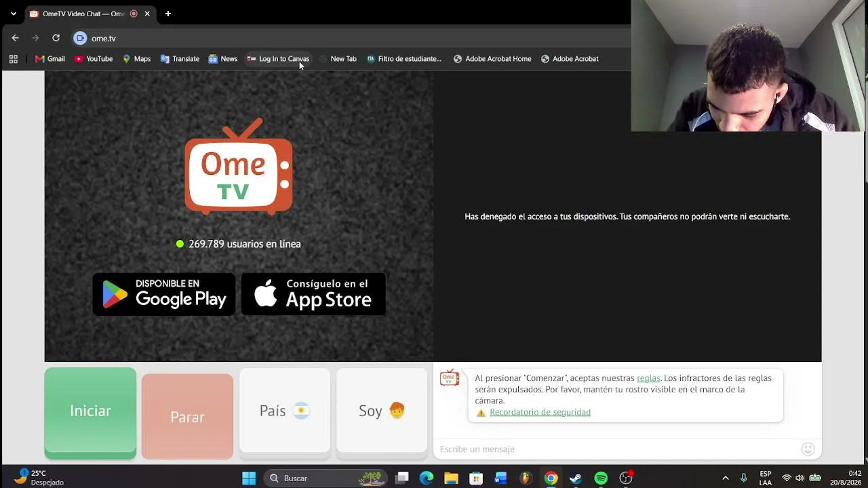Screen dimensions: 868x488
Task: Open Microsoft Word from taskbar
Action: (x=500, y=479)
